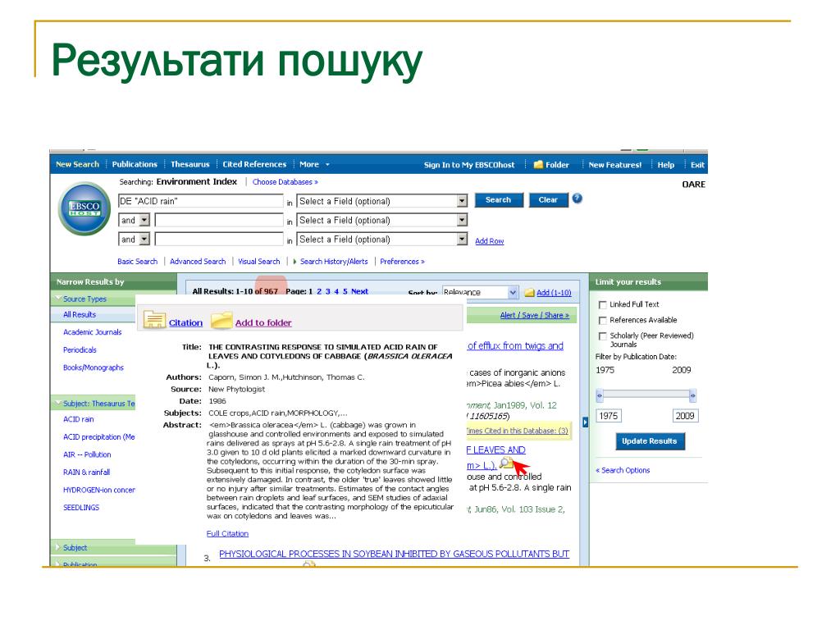Open second Select a Field dropdown

463,220
